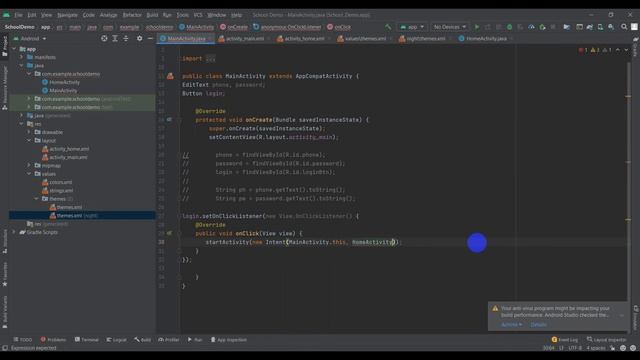Open the SDK Manager icon

pos(611,27)
